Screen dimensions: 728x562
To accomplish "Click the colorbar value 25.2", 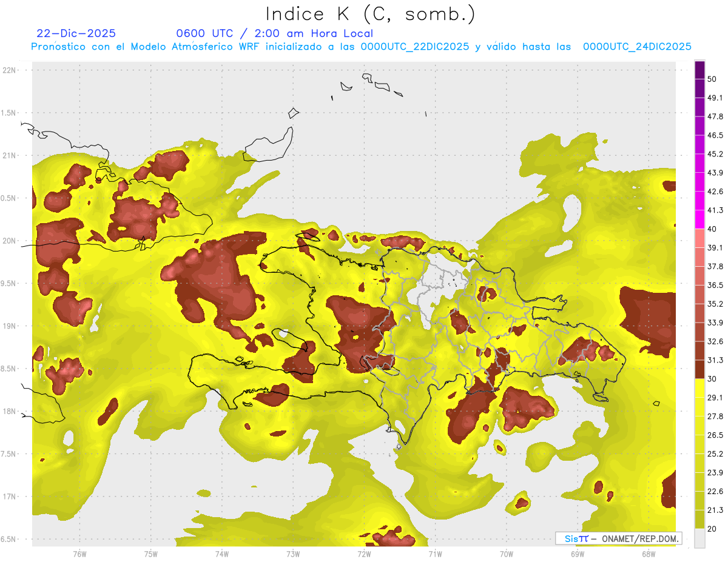I will tap(715, 454).
